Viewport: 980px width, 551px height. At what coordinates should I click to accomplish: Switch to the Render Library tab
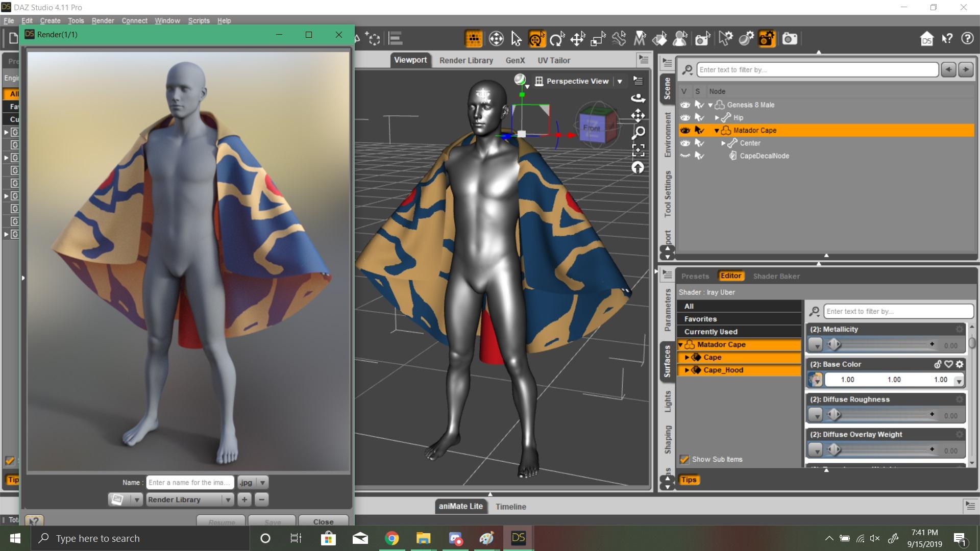pos(466,60)
